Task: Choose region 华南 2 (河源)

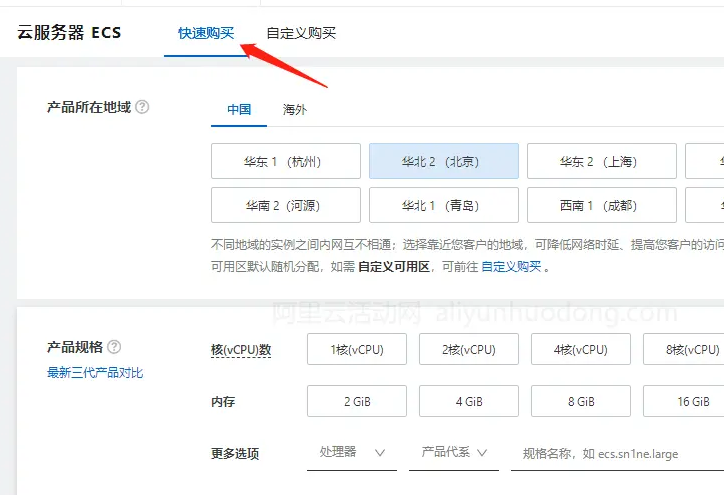Action: click(286, 205)
